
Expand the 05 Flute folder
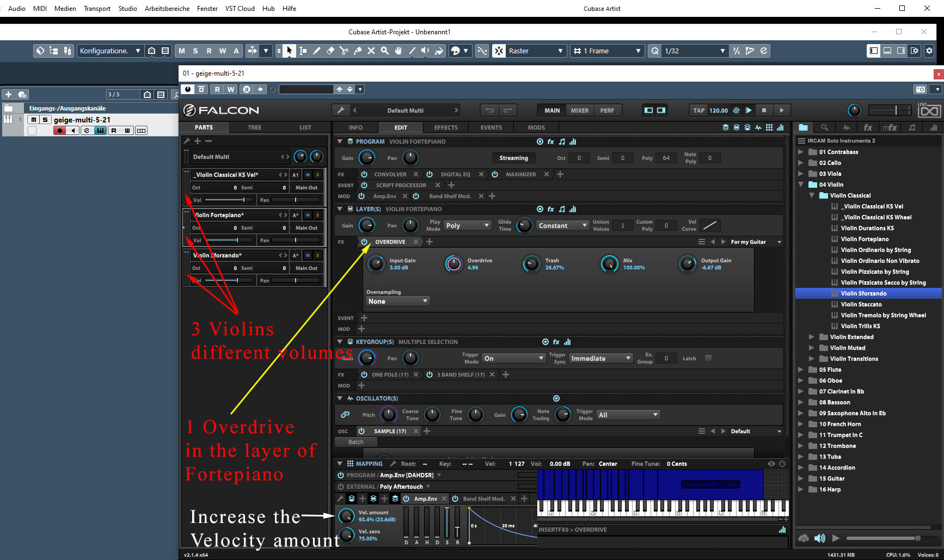click(x=801, y=370)
